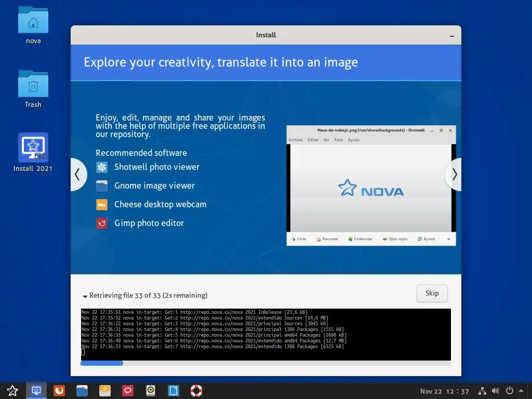The image size is (532, 399).
Task: Click the 'Gimp photo editor' label
Action: pos(149,223)
